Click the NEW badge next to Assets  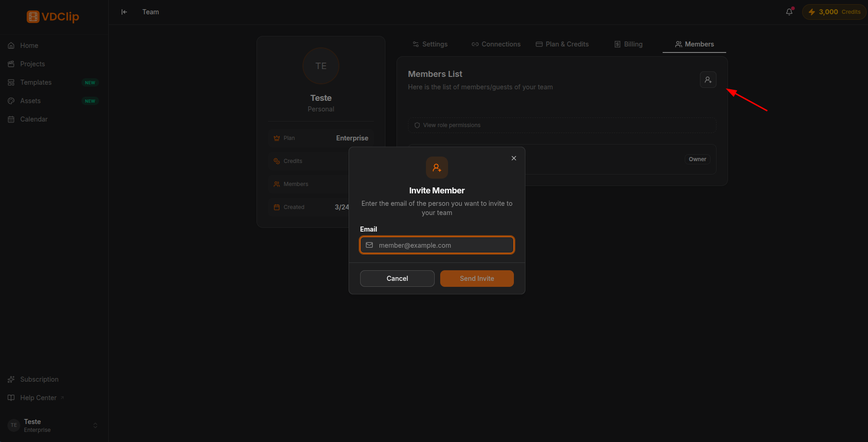click(90, 101)
